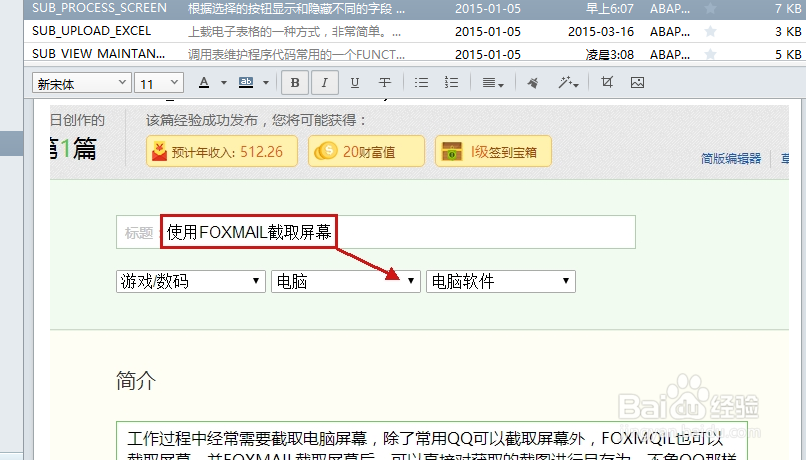The image size is (806, 460).
Task: Expand font color dropdown arrow
Action: tap(224, 83)
